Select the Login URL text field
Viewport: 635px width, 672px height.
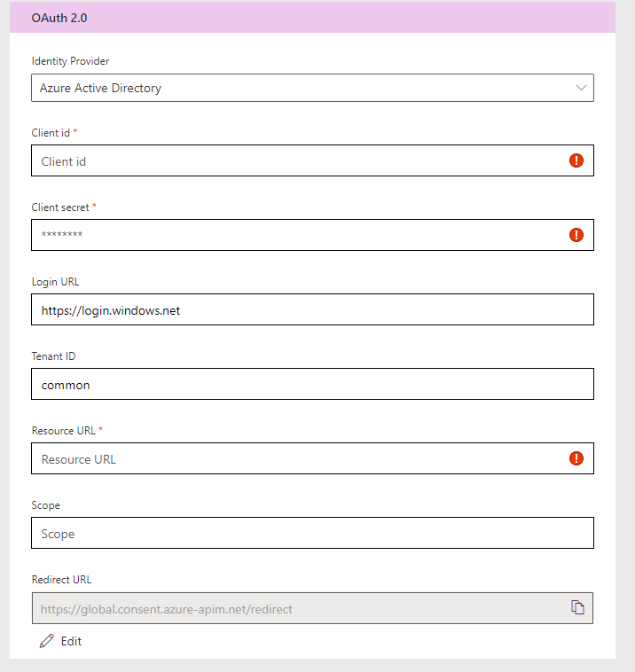click(312, 309)
